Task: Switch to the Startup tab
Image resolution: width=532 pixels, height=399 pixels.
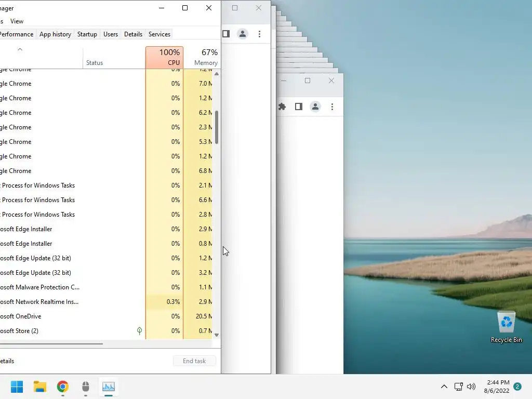Action: click(x=87, y=34)
